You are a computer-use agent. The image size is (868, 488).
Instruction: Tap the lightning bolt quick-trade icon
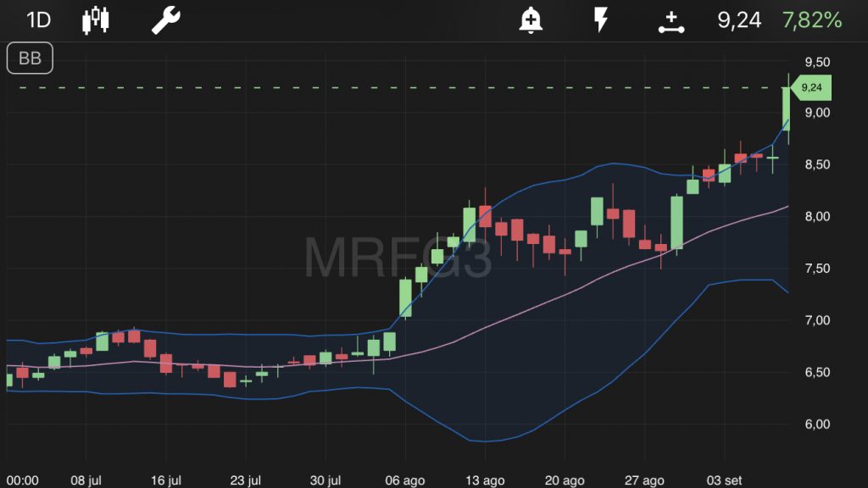(x=601, y=20)
